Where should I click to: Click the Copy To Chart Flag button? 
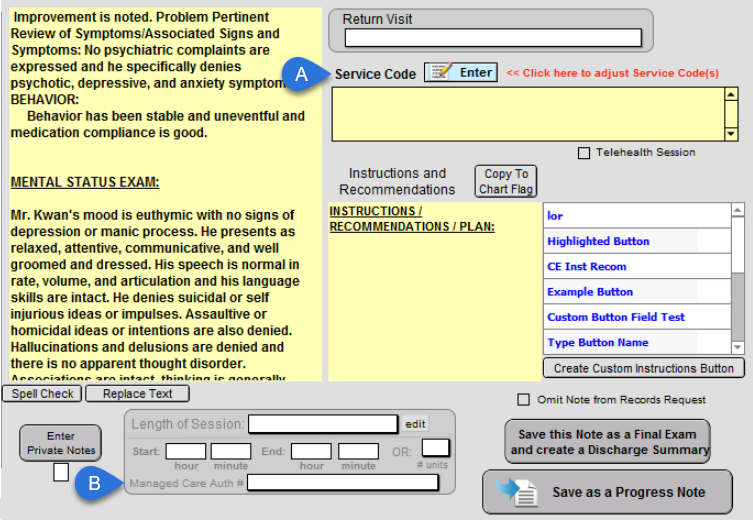pos(505,181)
